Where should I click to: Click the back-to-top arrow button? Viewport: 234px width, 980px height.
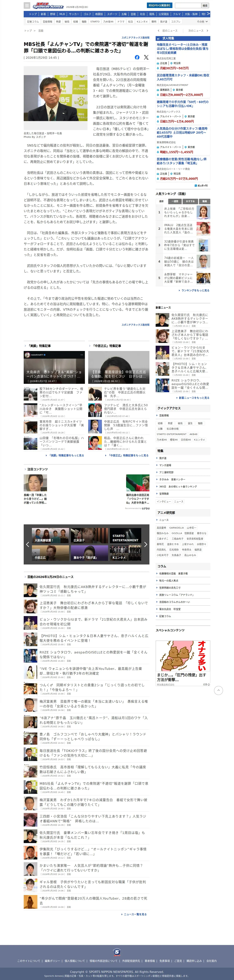click(218, 690)
